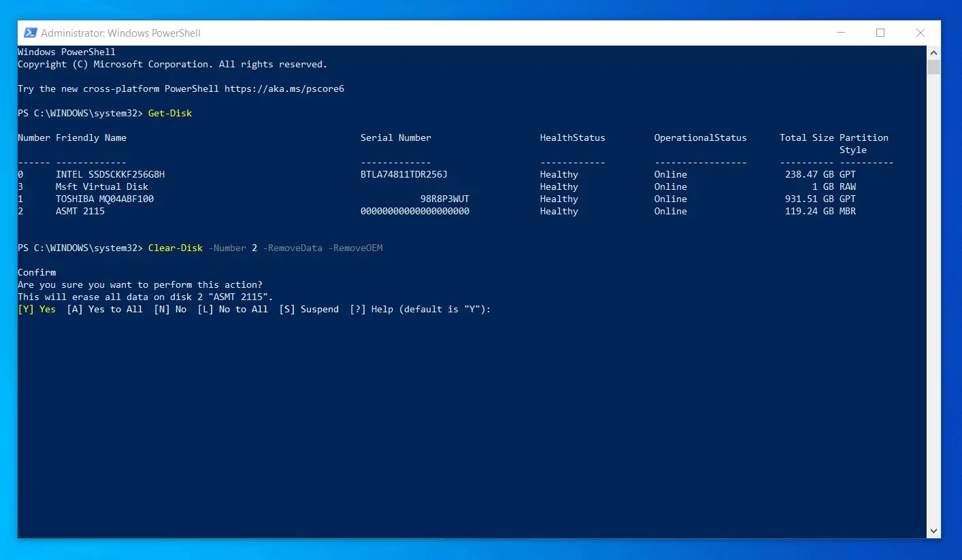Image resolution: width=962 pixels, height=560 pixels.
Task: Click the "[Y] Yes" prompt option
Action: (x=37, y=309)
